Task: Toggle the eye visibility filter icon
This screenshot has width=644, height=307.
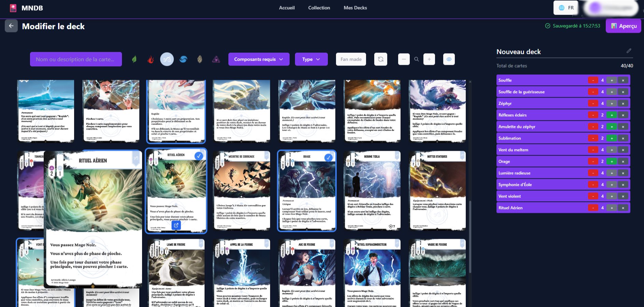Action: [x=449, y=59]
